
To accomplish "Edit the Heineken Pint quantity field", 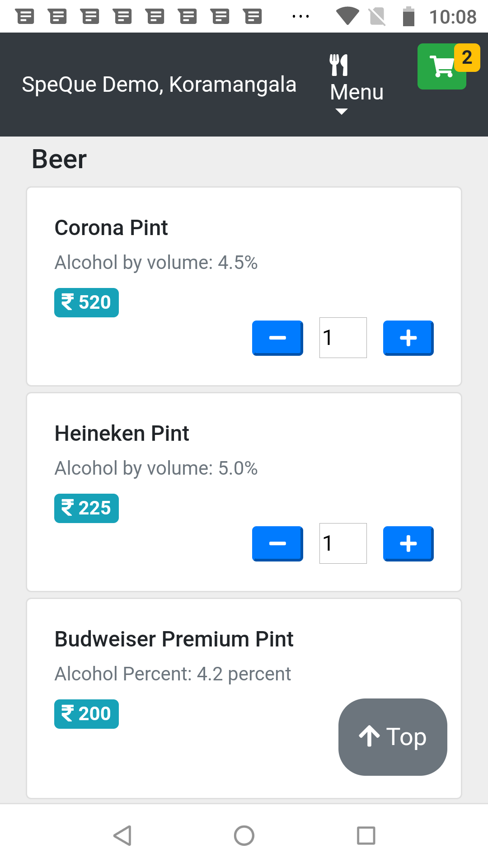I will click(343, 543).
